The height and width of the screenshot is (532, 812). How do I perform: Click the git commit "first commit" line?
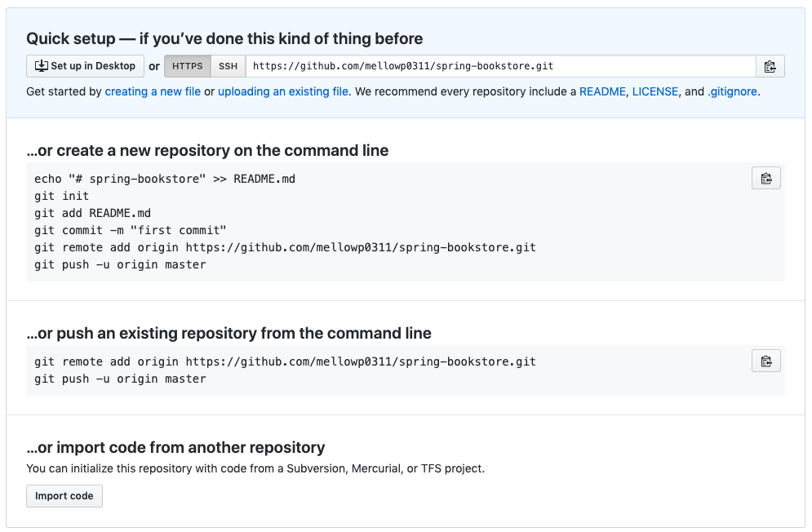click(130, 230)
